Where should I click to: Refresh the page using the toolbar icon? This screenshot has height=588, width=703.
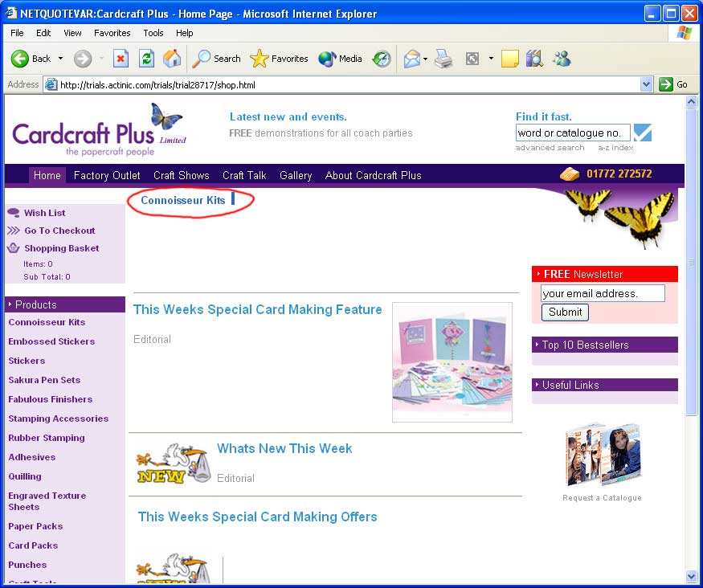click(146, 59)
